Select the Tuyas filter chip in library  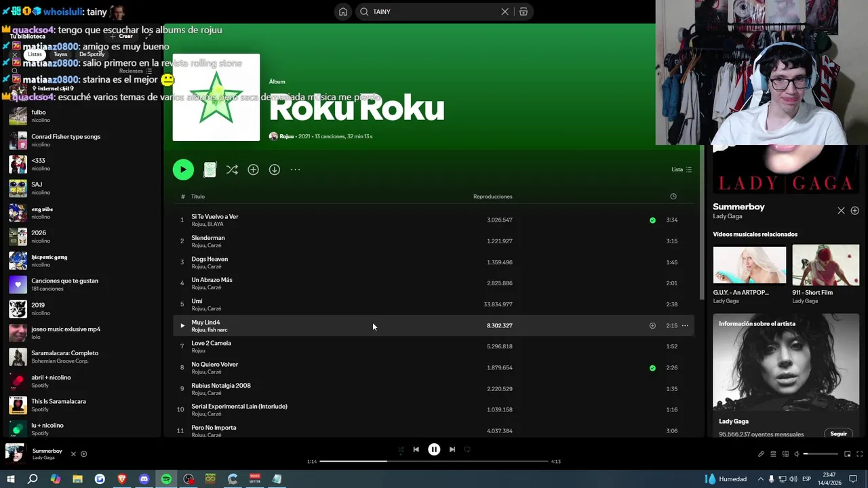click(60, 54)
